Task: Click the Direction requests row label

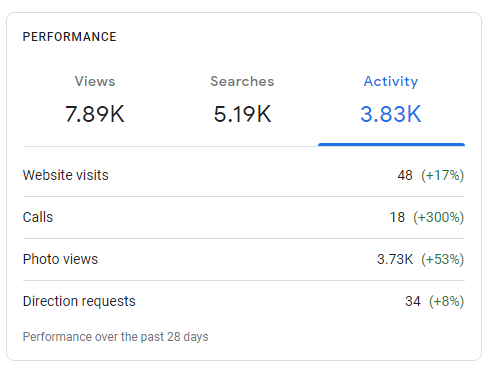Action: (79, 301)
